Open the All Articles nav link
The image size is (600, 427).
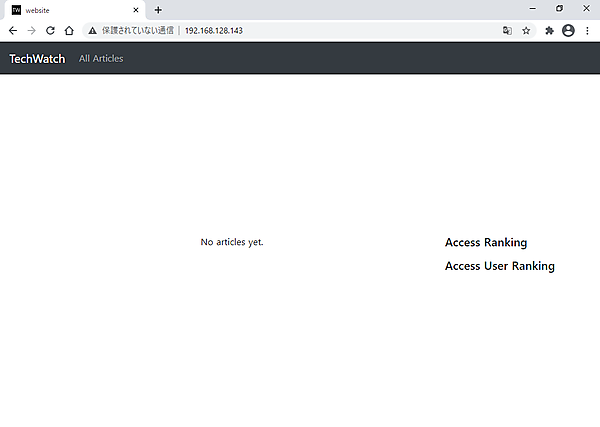pyautogui.click(x=101, y=59)
